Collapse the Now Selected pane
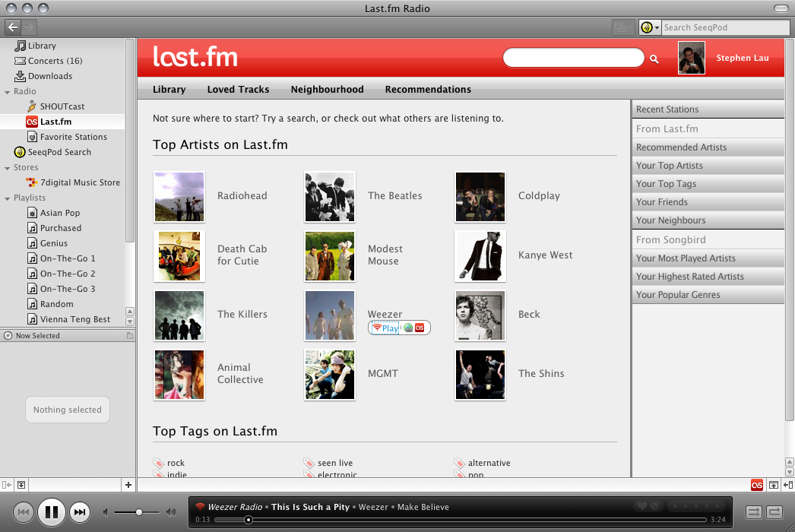795x532 pixels. [x=130, y=336]
